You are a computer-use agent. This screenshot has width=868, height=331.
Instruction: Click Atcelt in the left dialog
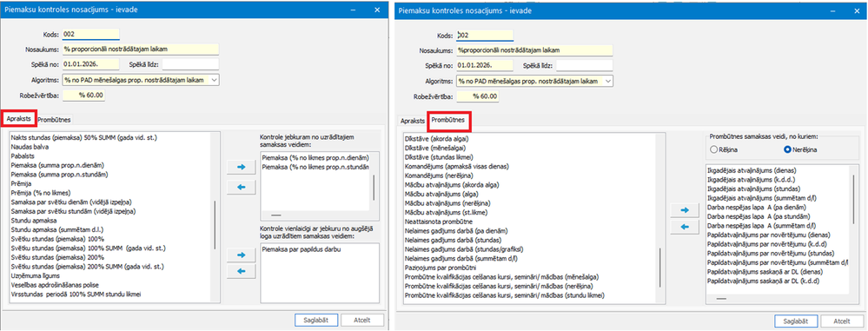point(362,320)
